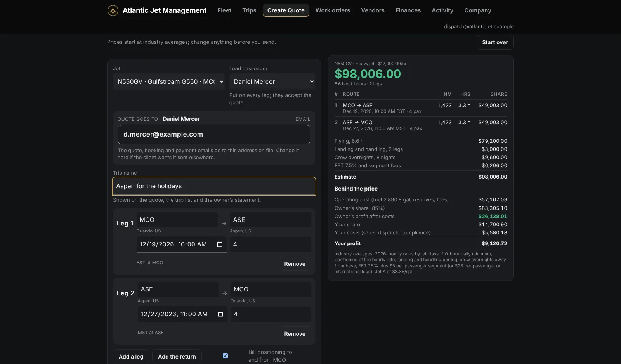Open the Company tab
Image resolution: width=621 pixels, height=364 pixels.
coord(478,10)
